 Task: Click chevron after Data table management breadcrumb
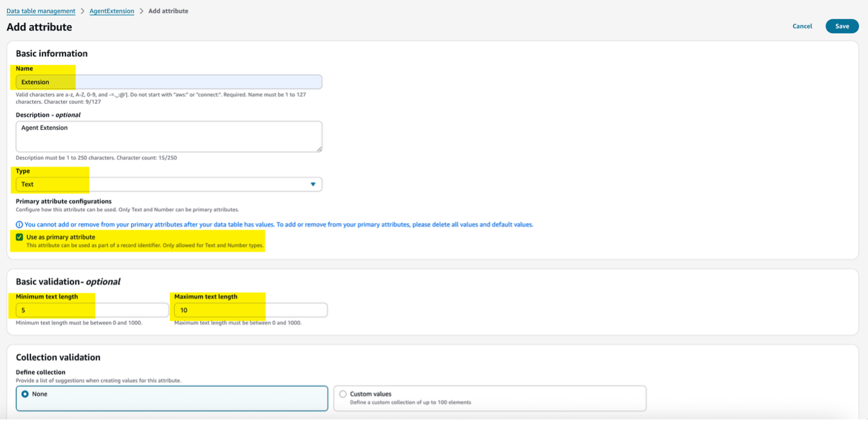[82, 11]
